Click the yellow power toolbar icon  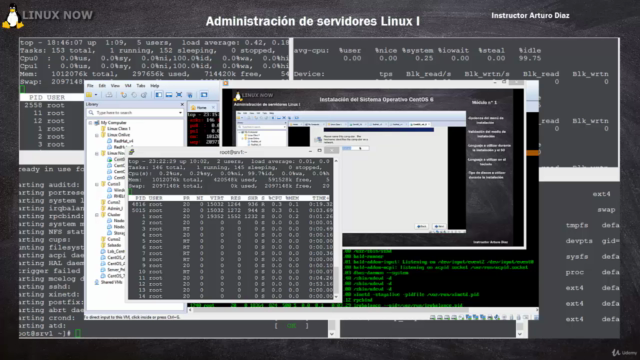[x=89, y=95]
